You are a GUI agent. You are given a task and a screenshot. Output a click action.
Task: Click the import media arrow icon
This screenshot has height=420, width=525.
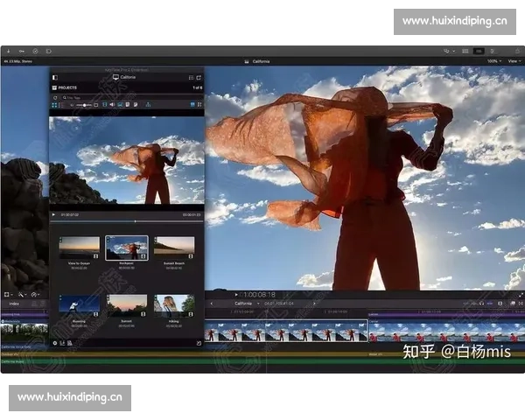[7, 51]
